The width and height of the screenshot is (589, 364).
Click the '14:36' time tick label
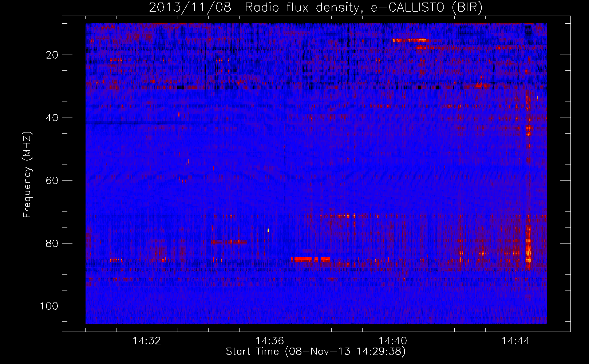270,341
